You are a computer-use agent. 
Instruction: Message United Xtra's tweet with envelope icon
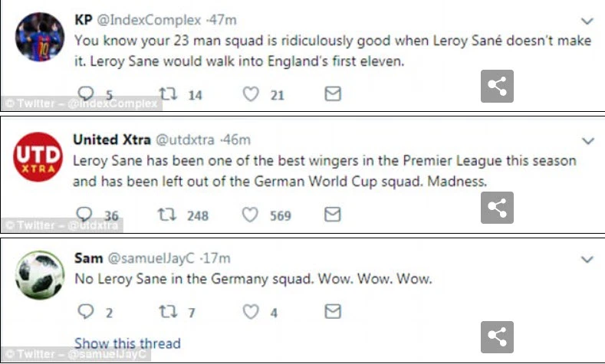pos(332,215)
